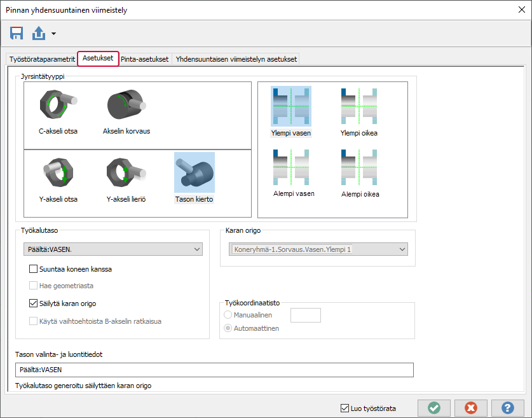The height and width of the screenshot is (418, 532).
Task: Open Karan origo combo box
Action: [317, 249]
